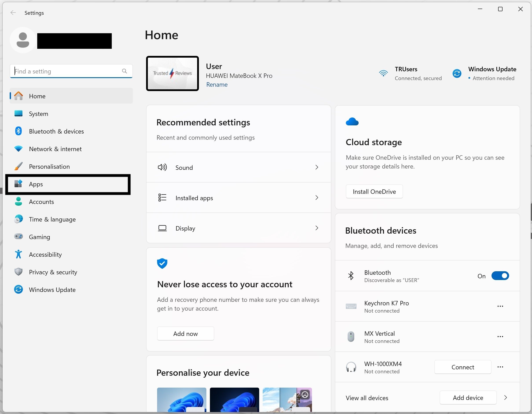The height and width of the screenshot is (414, 532).
Task: Select Gaming in the sidebar
Action: 71,237
